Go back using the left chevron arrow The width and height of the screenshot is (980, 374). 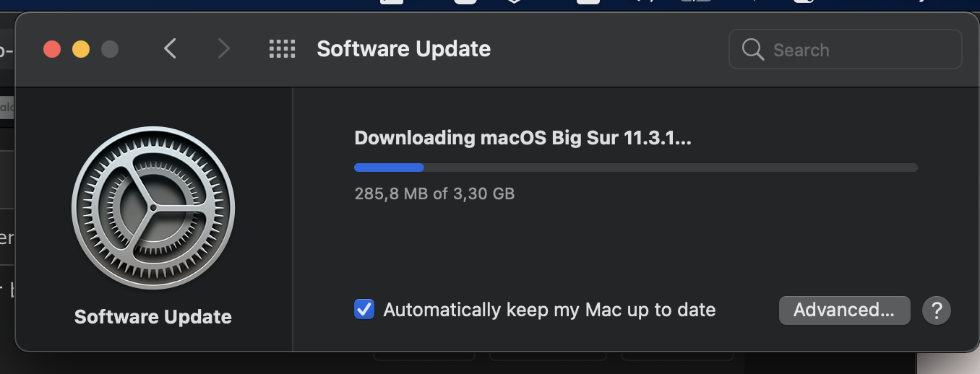point(171,49)
